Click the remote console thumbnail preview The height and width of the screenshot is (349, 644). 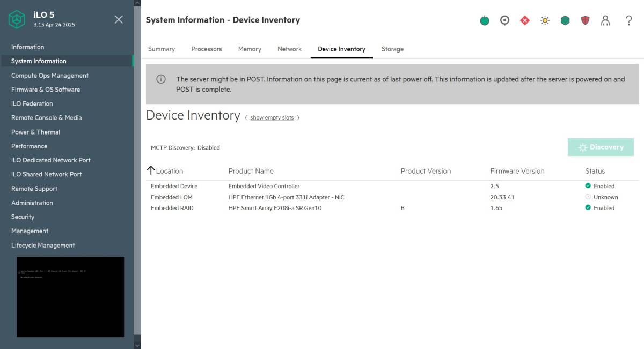coord(70,296)
